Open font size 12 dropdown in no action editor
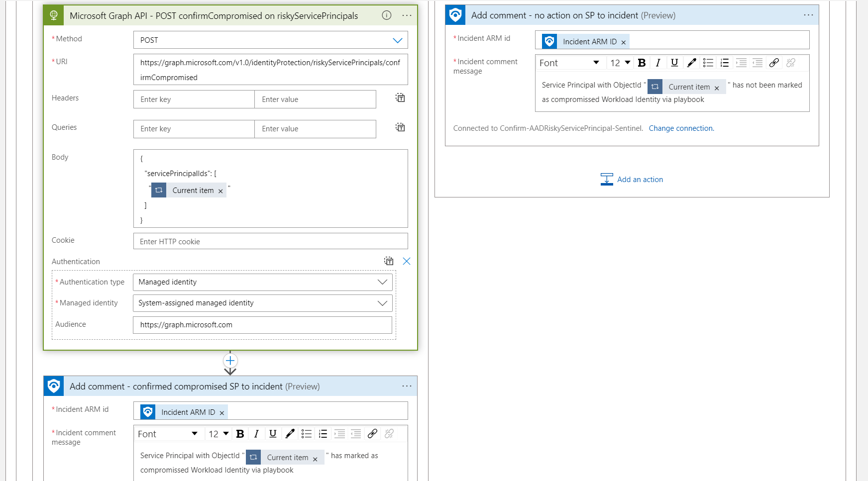The image size is (868, 481). (621, 63)
